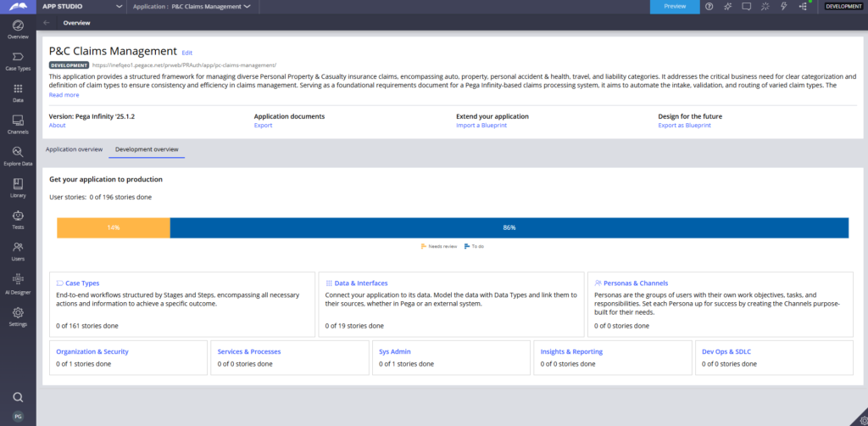Viewport: 868px width, 426px height.
Task: Open the Data & Interfaces link
Action: pos(361,283)
